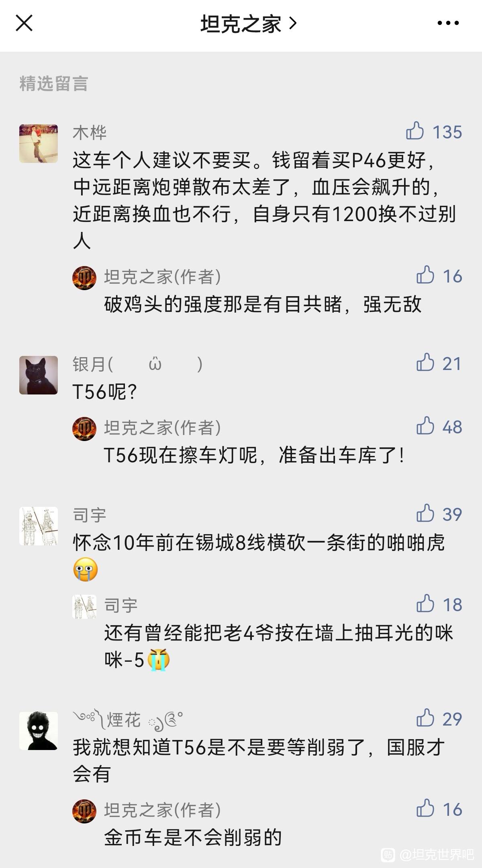482x868 pixels.
Task: Like 木桦's comment with 135 likes
Action: click(x=415, y=131)
